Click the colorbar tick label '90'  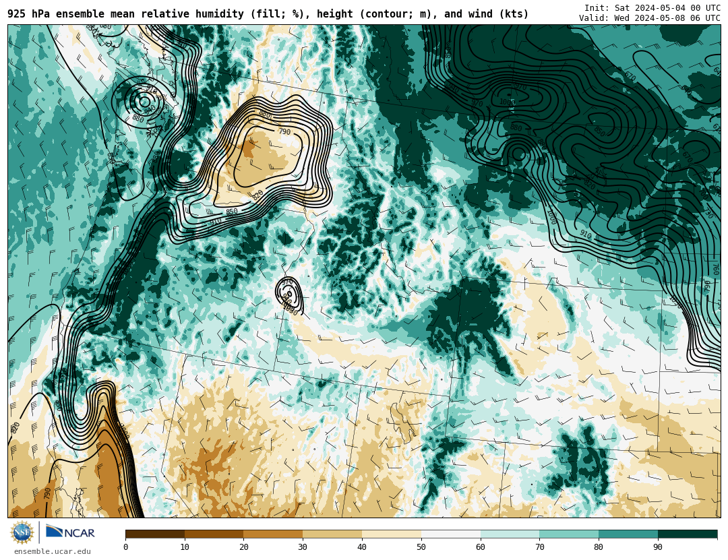click(x=658, y=547)
